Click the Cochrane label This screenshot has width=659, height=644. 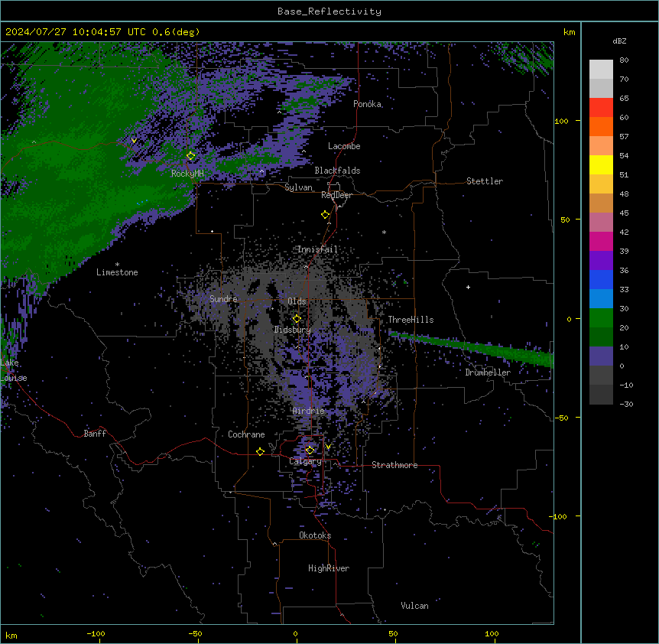click(x=246, y=434)
